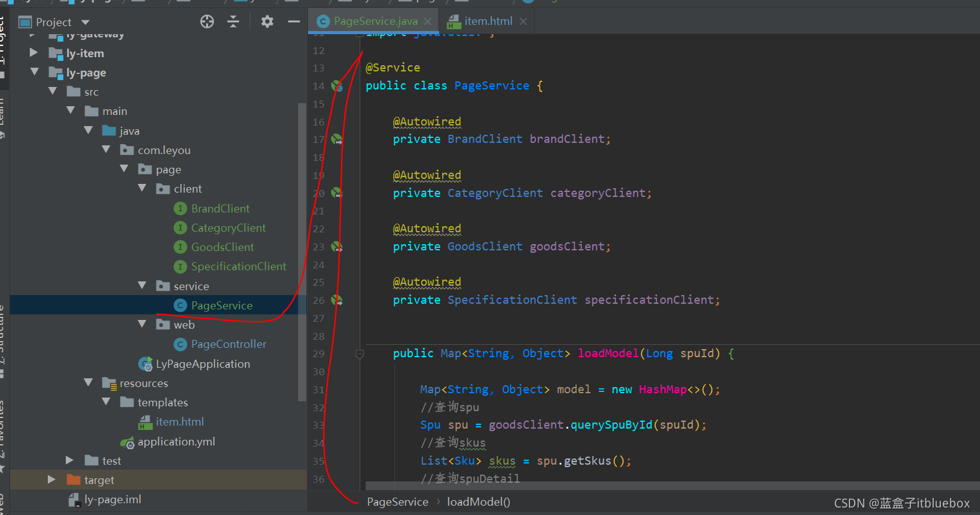Fold the loadModel method at line 29
The height and width of the screenshot is (515, 980).
[x=360, y=354]
